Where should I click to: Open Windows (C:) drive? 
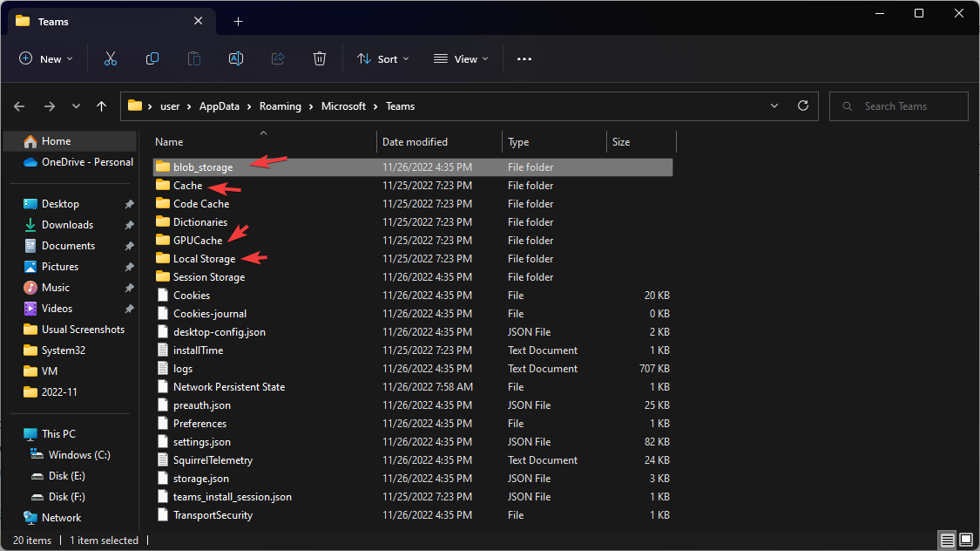(x=70, y=455)
